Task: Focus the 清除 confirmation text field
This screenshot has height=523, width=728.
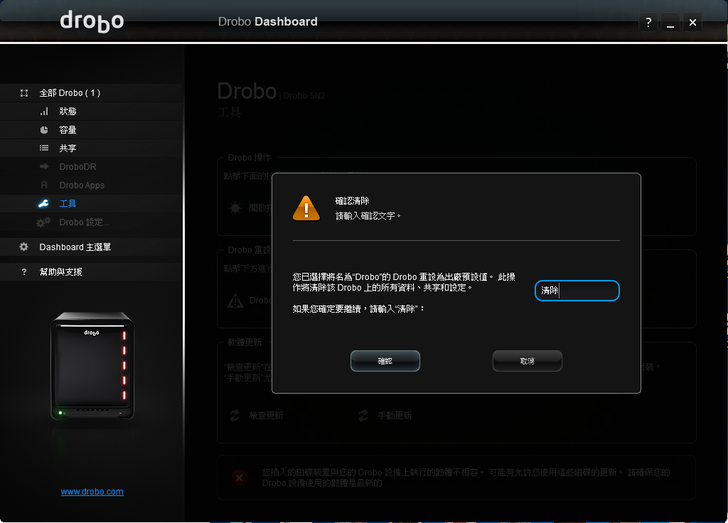Action: (577, 291)
